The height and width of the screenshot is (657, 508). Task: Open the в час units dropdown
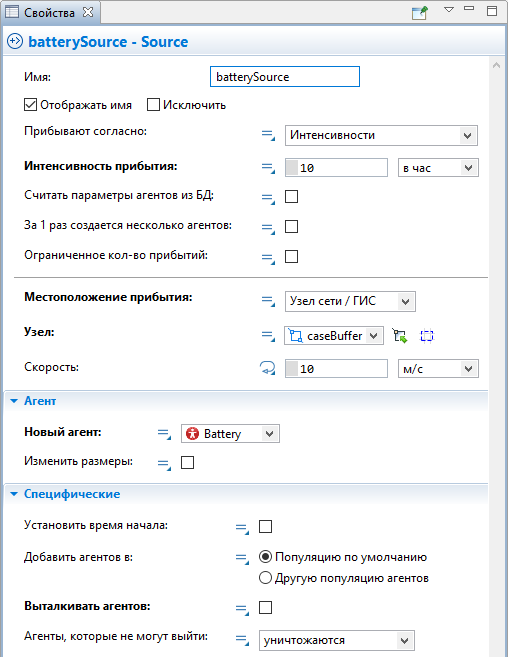pos(438,168)
